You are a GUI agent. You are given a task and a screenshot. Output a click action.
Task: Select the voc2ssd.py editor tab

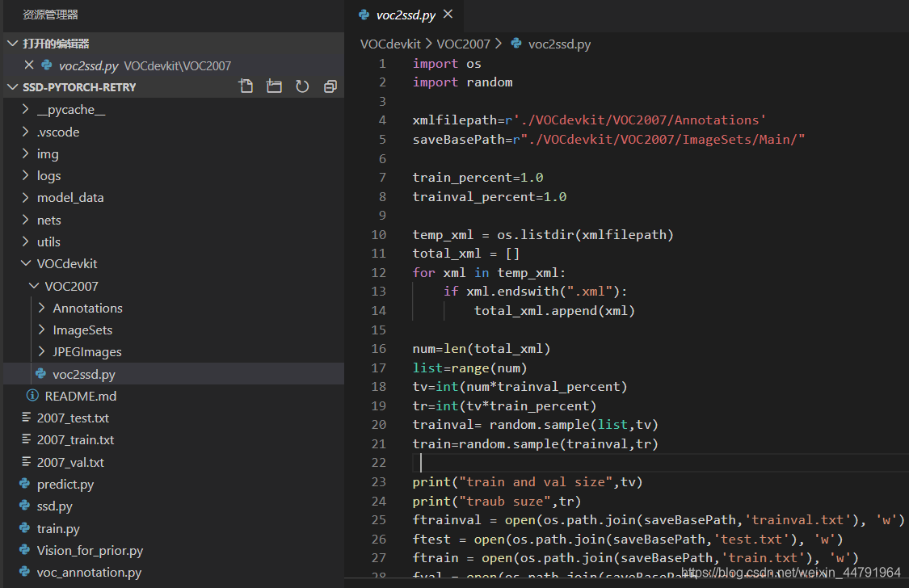click(406, 15)
